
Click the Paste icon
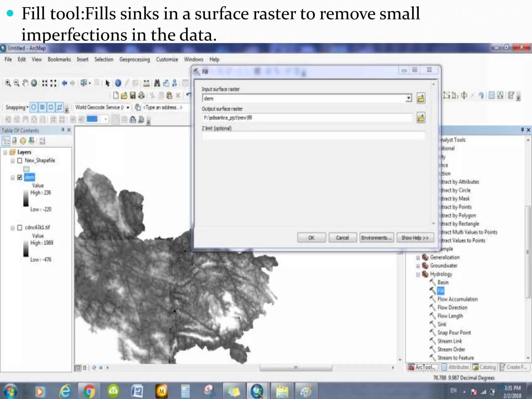tap(169, 96)
